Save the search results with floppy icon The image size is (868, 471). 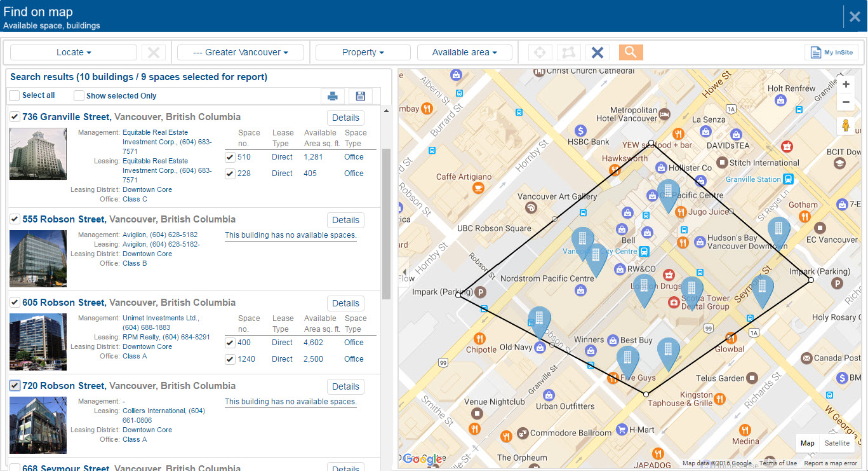tap(360, 96)
